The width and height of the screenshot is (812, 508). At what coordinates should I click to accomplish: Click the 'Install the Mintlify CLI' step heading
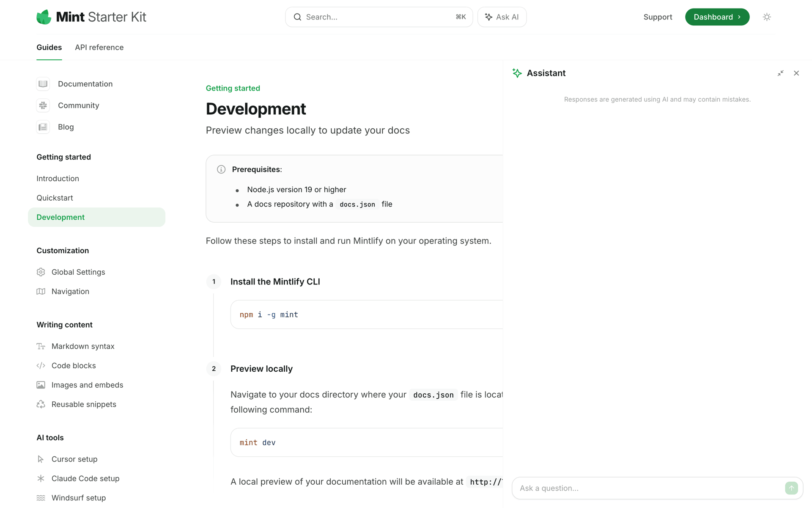pos(275,282)
